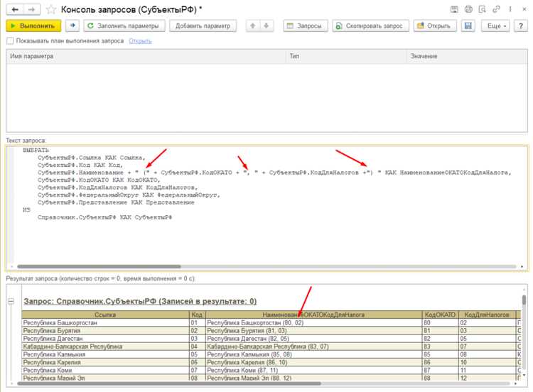Screen dimensions: 533x392
Task: Select Республика Карелия in Ссылка column
Action: (105, 362)
